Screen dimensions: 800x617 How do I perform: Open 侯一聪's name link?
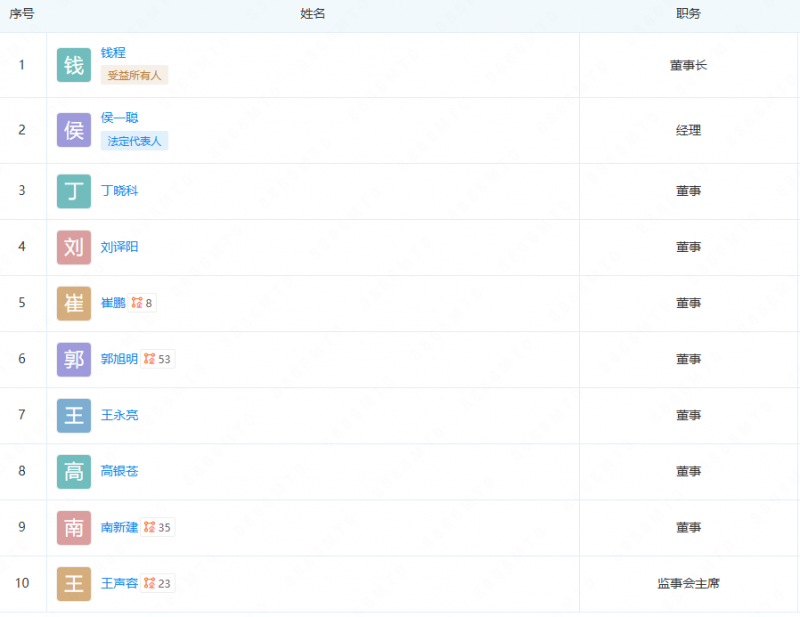[119, 118]
